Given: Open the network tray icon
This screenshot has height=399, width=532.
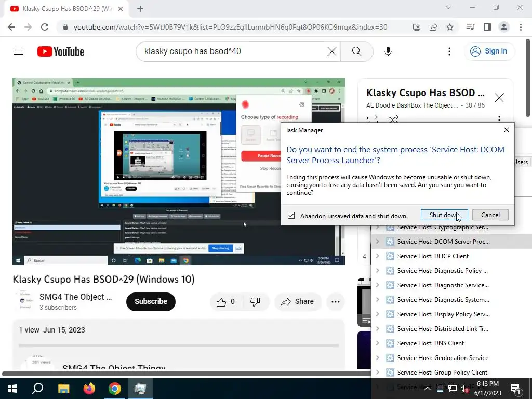Looking at the screenshot, I should click(x=453, y=389).
